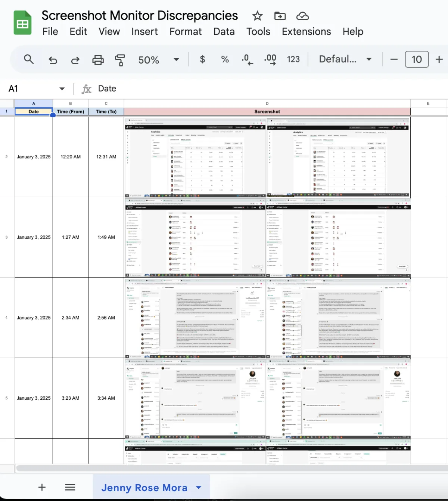Click the move to folder icon
The height and width of the screenshot is (501, 448).
[x=280, y=16]
